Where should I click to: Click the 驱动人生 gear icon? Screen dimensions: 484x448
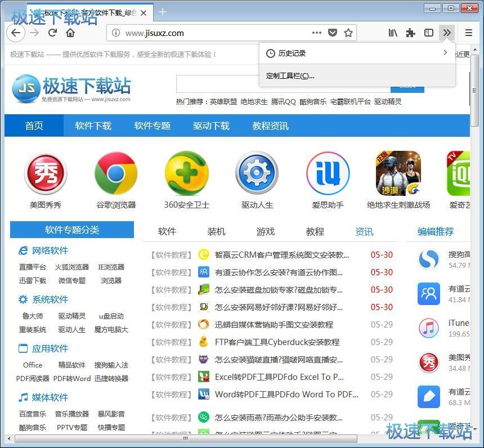coord(257,173)
